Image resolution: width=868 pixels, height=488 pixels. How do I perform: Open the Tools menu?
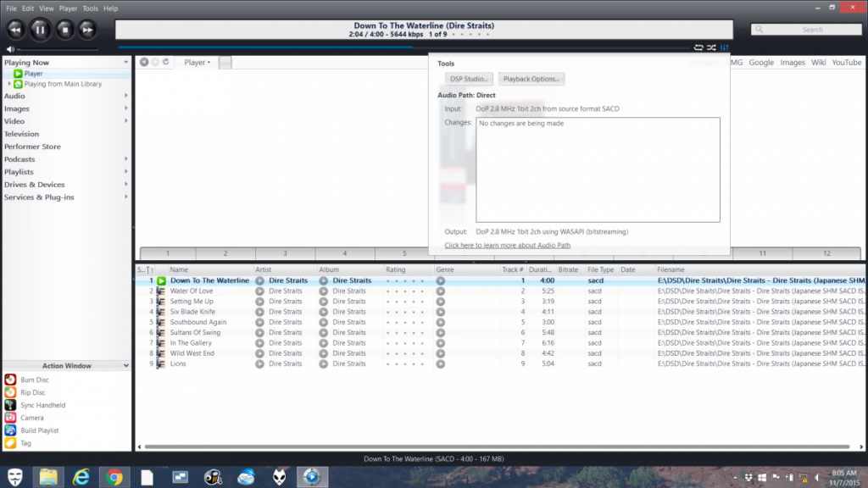(x=90, y=8)
